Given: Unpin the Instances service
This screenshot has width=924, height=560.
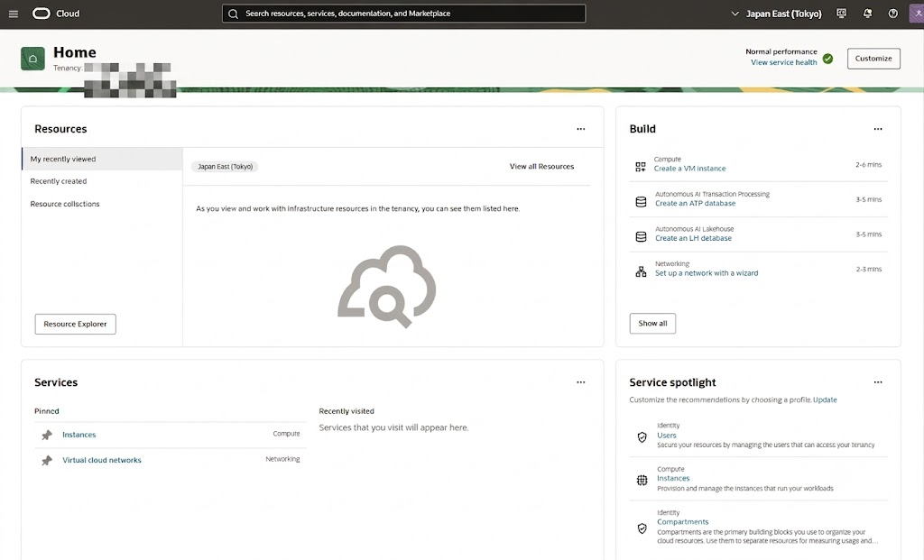Looking at the screenshot, I should click(47, 435).
